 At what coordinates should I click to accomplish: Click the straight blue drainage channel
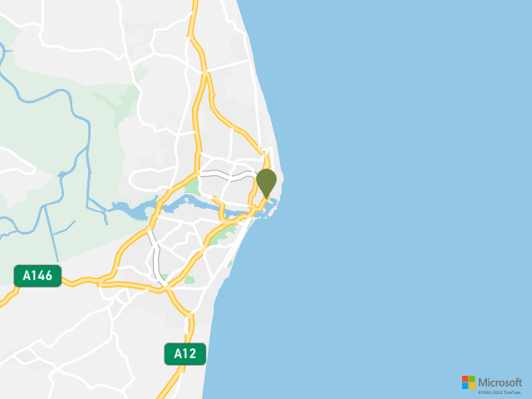[52, 234]
